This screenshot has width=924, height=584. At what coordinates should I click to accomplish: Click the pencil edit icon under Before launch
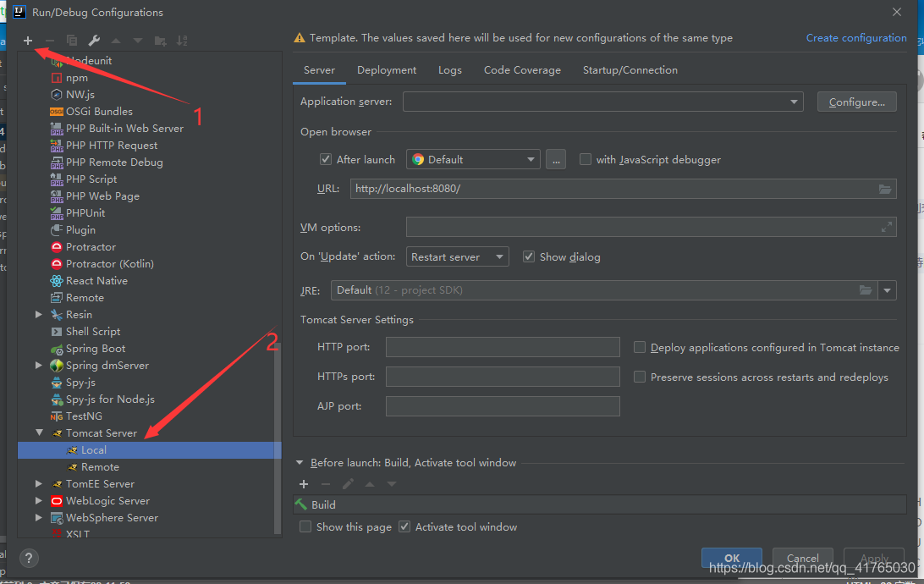[348, 484]
